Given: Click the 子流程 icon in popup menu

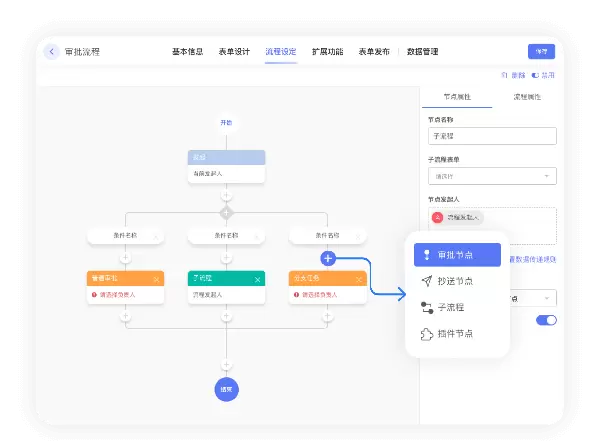Looking at the screenshot, I should (426, 307).
